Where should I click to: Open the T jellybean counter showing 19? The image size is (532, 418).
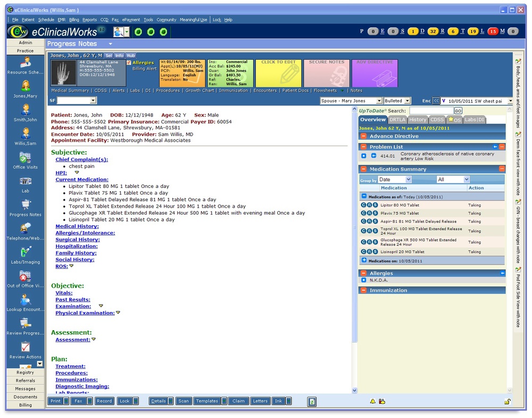[x=473, y=31]
